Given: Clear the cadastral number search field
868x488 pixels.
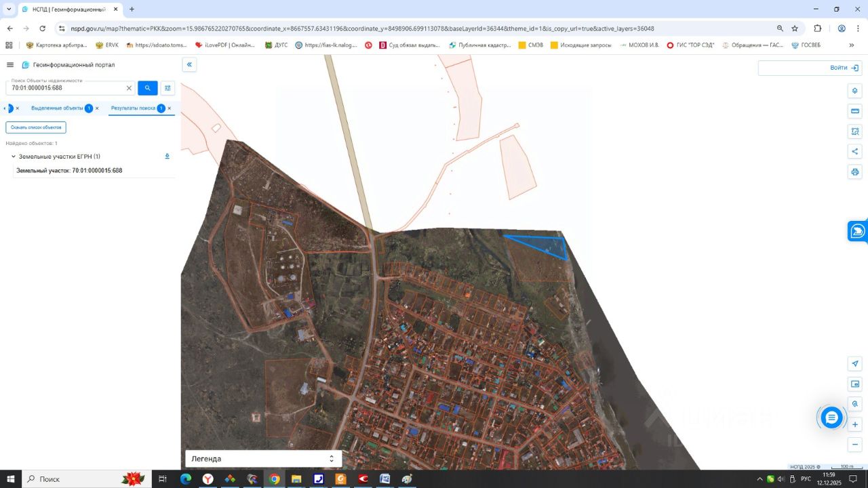Looking at the screenshot, I should 129,88.
